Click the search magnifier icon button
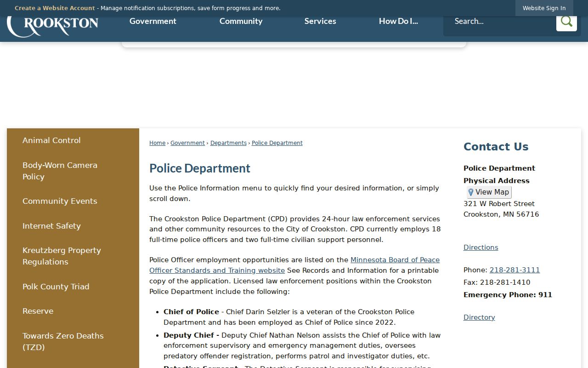588x368 pixels. 566,21
